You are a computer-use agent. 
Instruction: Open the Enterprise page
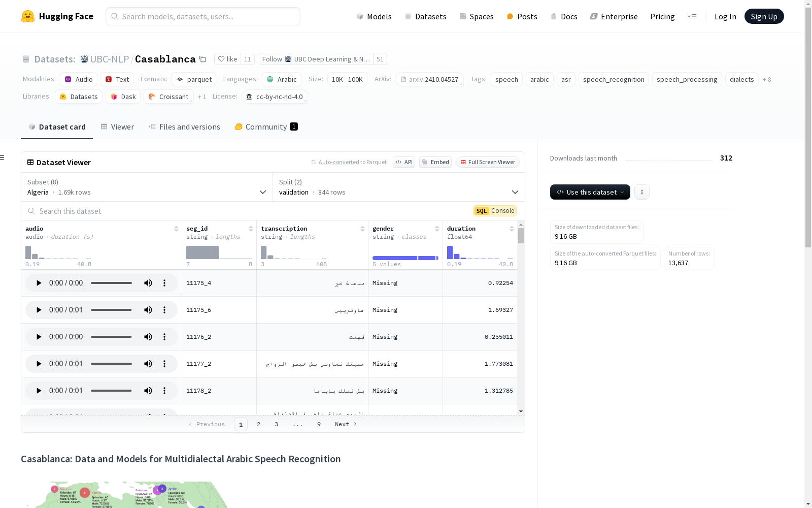614,16
